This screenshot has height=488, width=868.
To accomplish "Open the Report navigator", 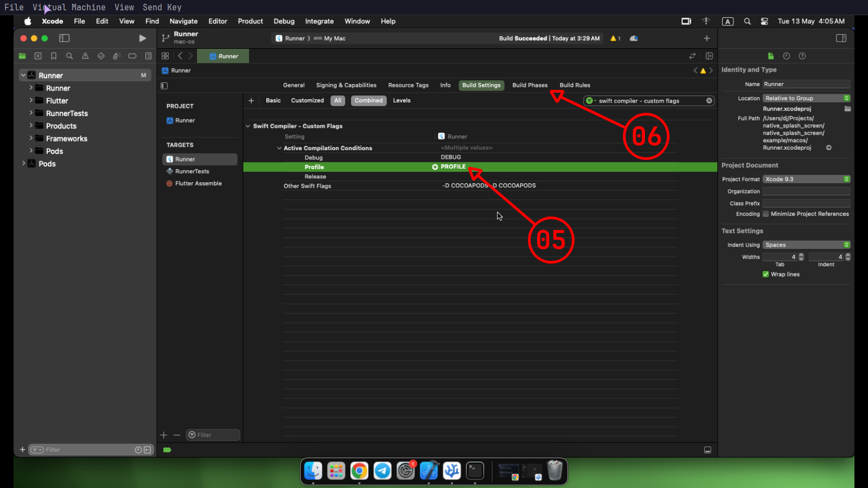I will click(148, 56).
